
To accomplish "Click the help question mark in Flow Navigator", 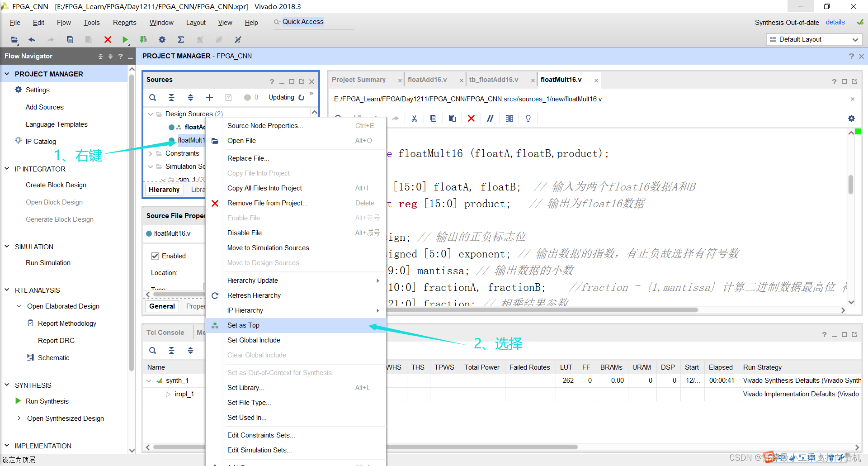I will [120, 56].
